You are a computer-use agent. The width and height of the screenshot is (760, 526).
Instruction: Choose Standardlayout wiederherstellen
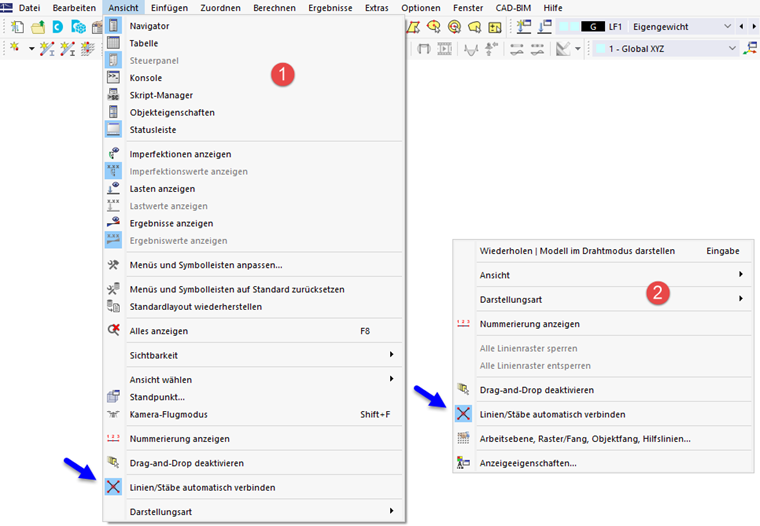click(253, 307)
